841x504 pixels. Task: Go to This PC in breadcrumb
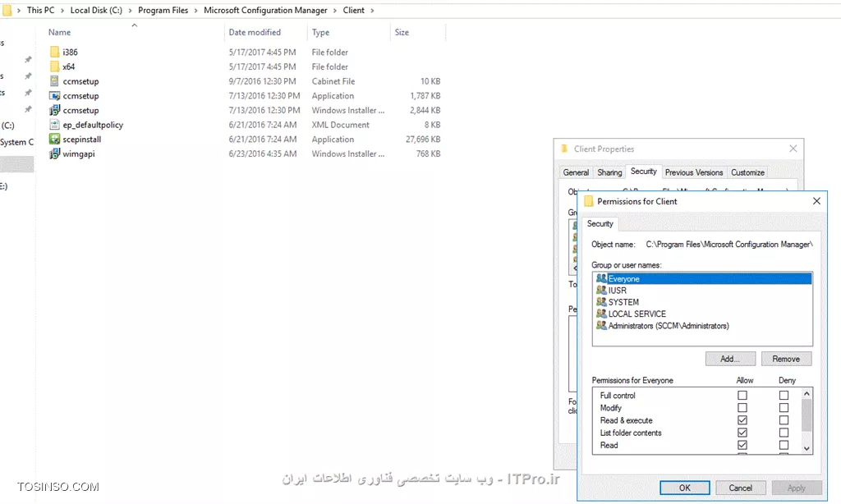[x=41, y=10]
